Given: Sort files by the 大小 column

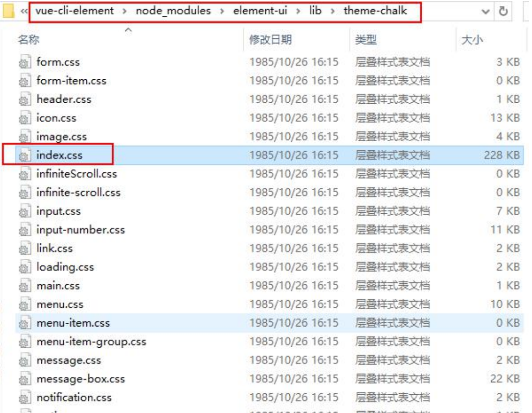Looking at the screenshot, I should click(473, 40).
